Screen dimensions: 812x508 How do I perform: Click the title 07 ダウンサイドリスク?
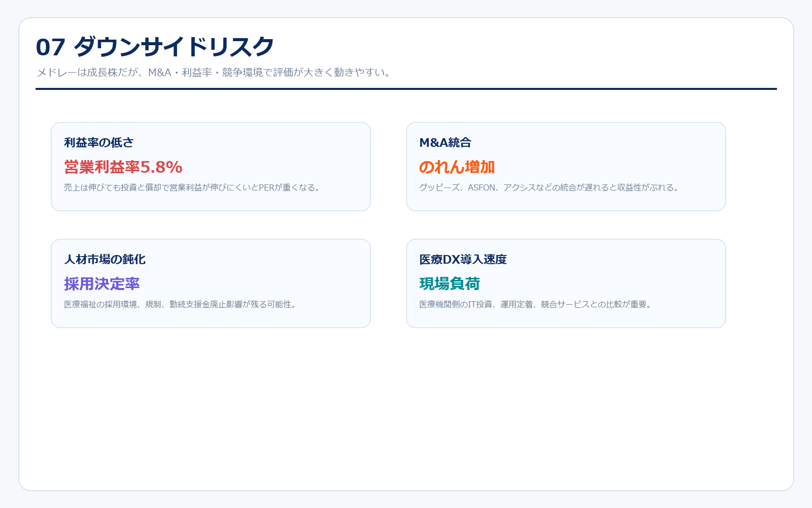[155, 47]
